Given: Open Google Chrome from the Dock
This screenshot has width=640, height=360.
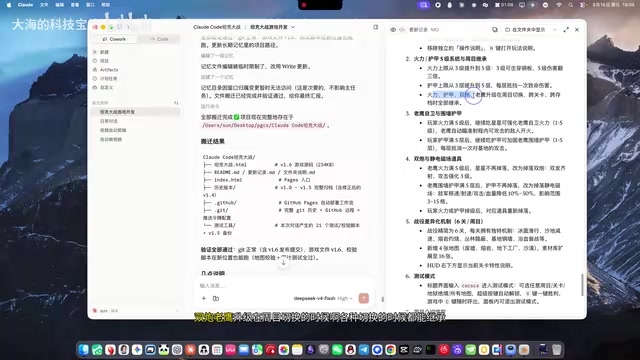Looking at the screenshot, I should click(x=391, y=350).
